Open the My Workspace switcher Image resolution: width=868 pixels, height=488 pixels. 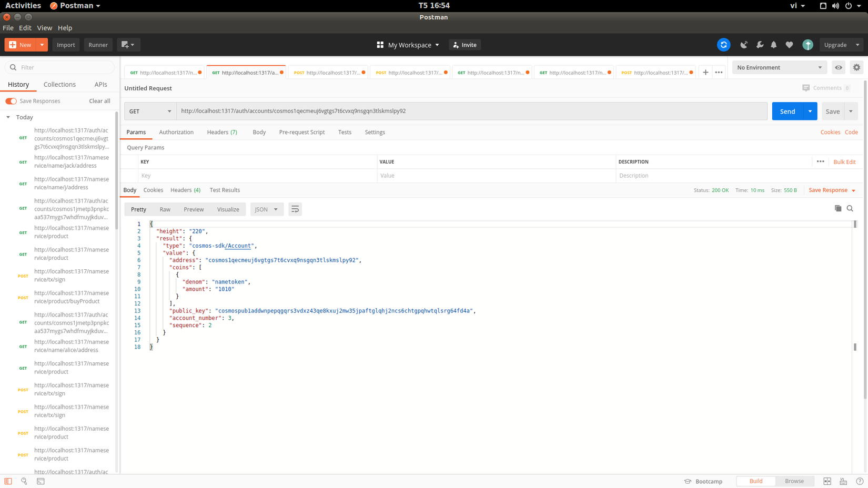408,45
